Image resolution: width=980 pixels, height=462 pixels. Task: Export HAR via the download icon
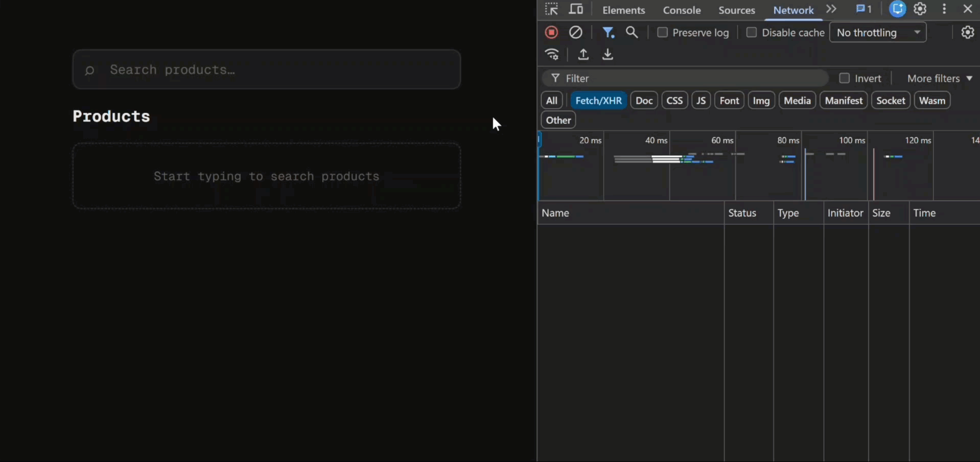click(x=608, y=55)
